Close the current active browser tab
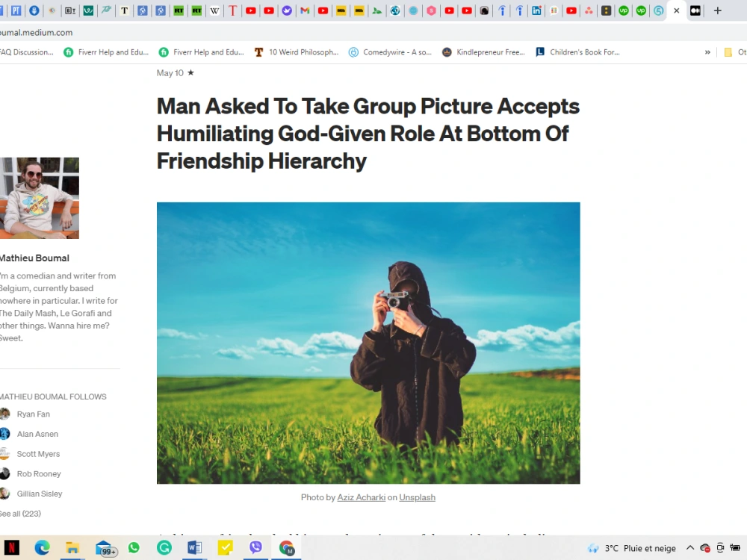This screenshot has width=747, height=560. [x=676, y=10]
